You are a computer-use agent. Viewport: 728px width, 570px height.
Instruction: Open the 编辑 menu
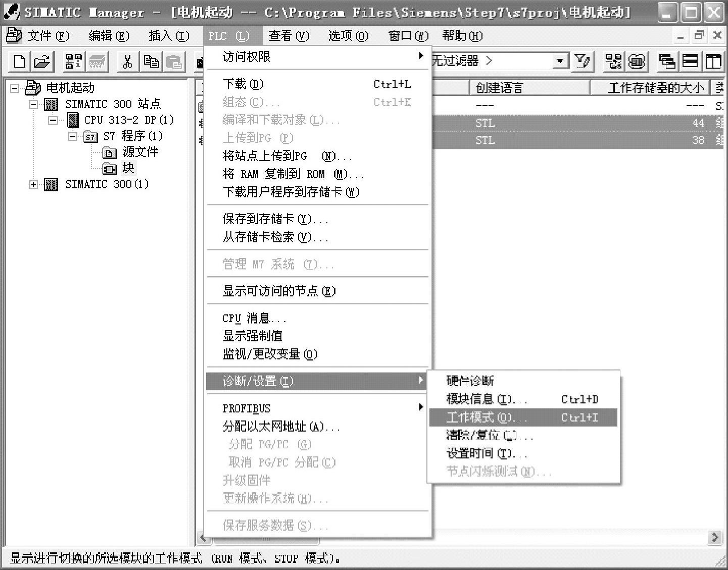coord(109,36)
